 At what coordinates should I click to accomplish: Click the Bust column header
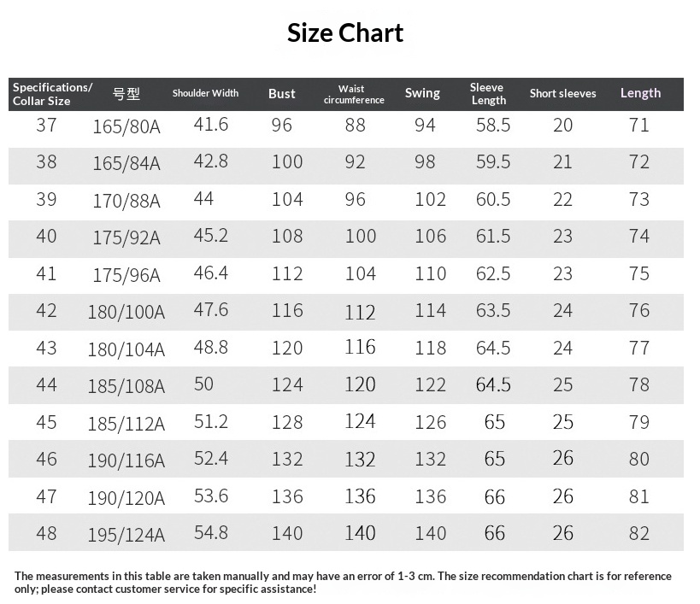pyautogui.click(x=281, y=94)
